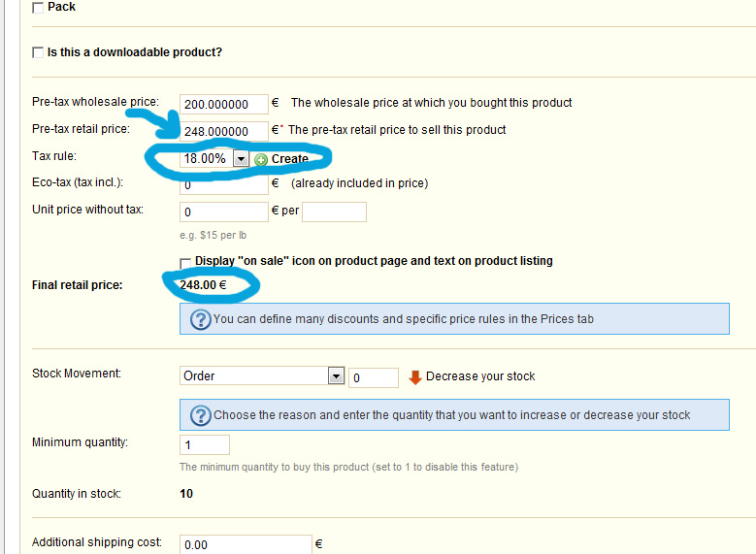Enable the downloadable product checkbox
The image size is (756, 554).
coord(38,52)
